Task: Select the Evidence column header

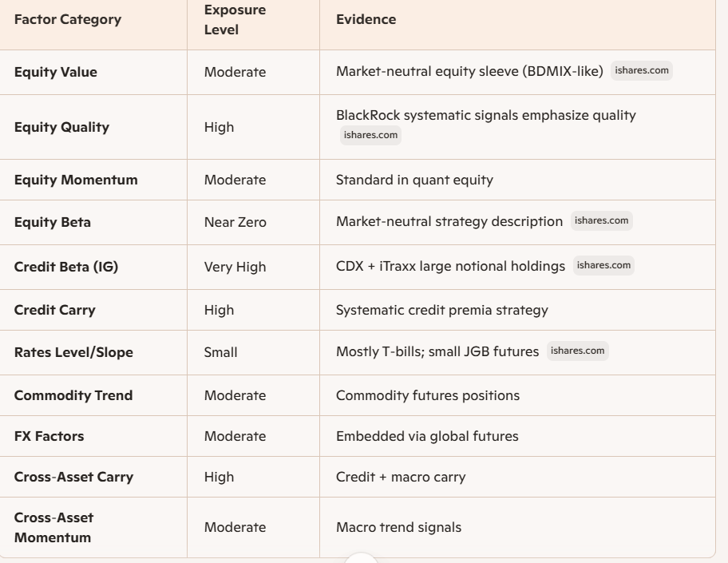Action: [x=366, y=19]
